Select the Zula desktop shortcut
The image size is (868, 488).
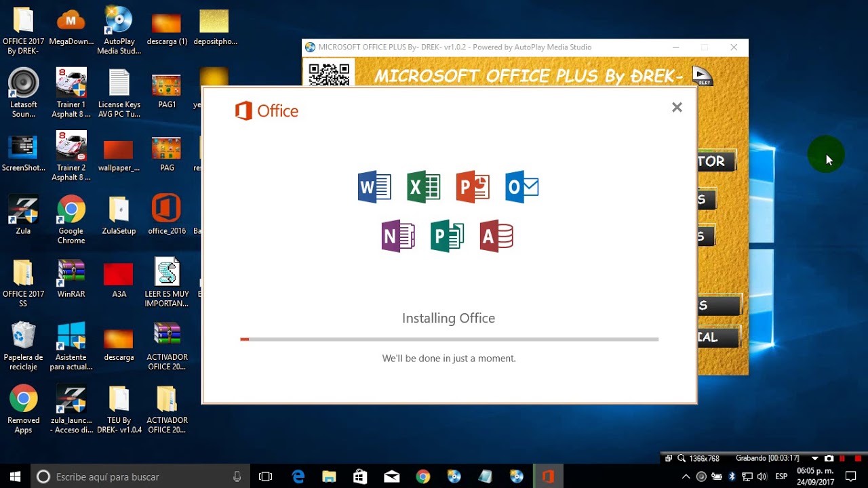pos(23,216)
